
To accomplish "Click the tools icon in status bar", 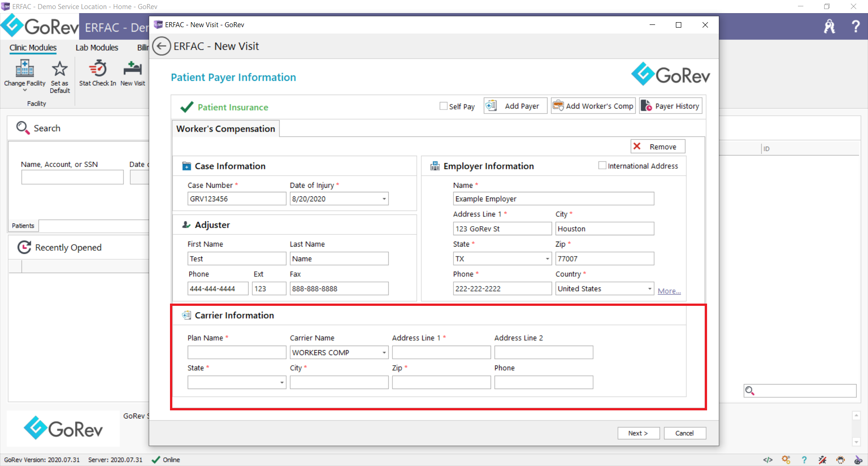I will coord(822,460).
